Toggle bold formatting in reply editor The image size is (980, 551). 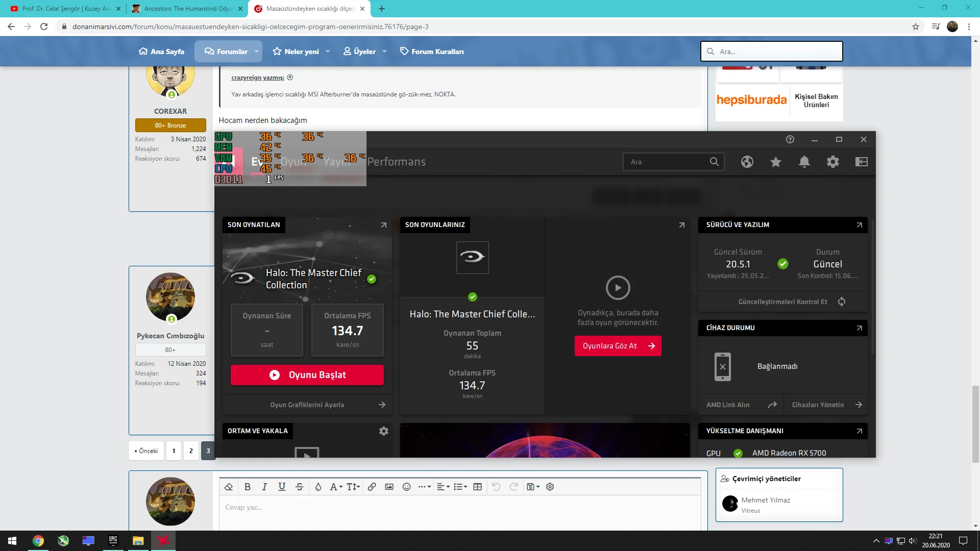click(x=248, y=487)
